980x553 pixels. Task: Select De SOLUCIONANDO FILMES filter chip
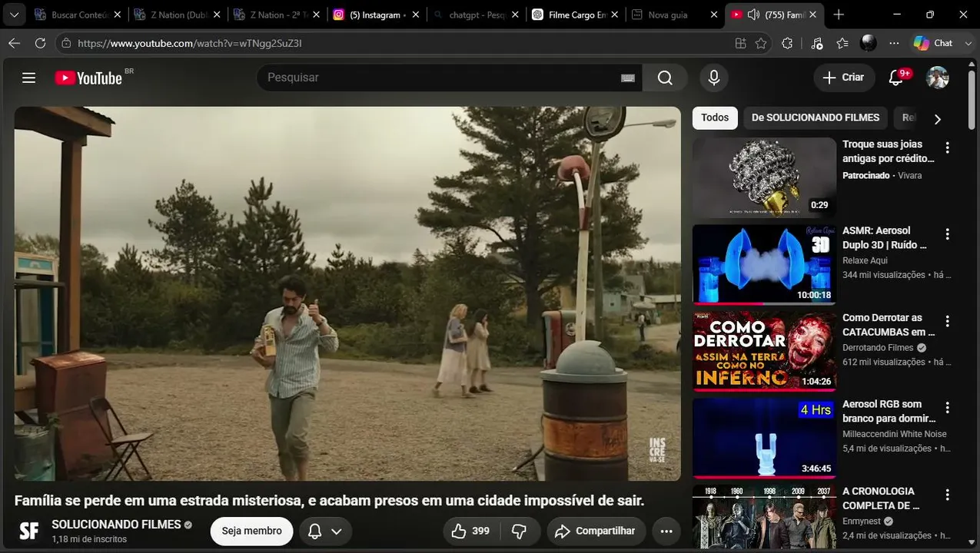pyautogui.click(x=816, y=118)
